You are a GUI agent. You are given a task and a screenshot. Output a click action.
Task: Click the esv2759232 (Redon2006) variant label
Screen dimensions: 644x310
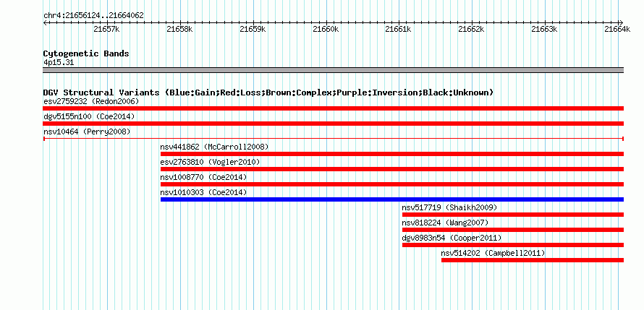pyautogui.click(x=91, y=101)
